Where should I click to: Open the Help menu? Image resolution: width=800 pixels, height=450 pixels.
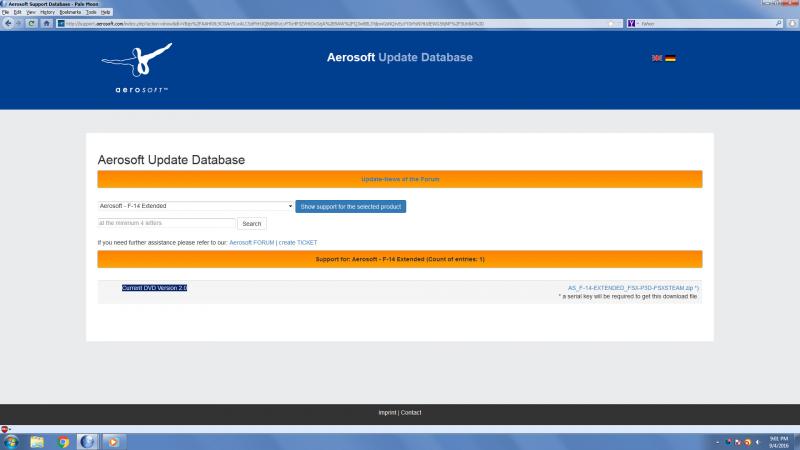pos(106,12)
